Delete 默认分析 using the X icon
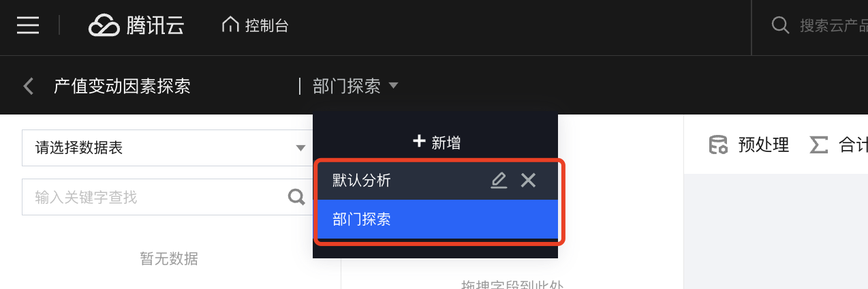Image resolution: width=868 pixels, height=289 pixels. (528, 180)
